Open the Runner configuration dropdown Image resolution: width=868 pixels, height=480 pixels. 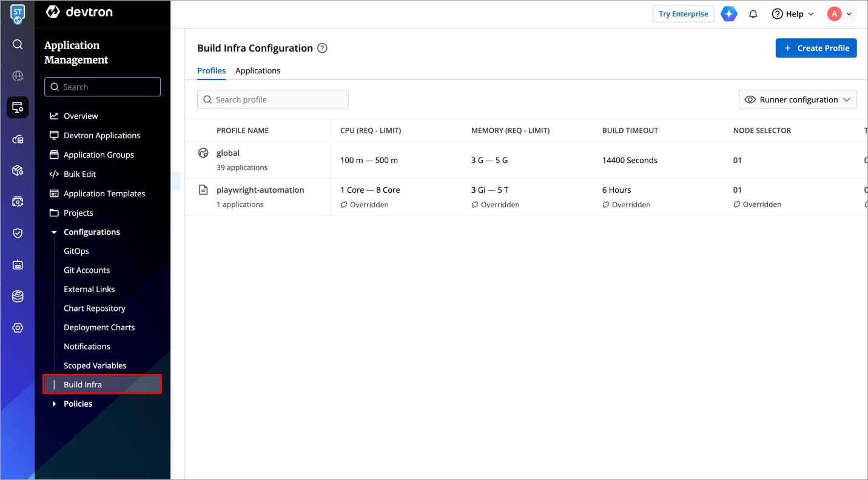click(x=797, y=99)
